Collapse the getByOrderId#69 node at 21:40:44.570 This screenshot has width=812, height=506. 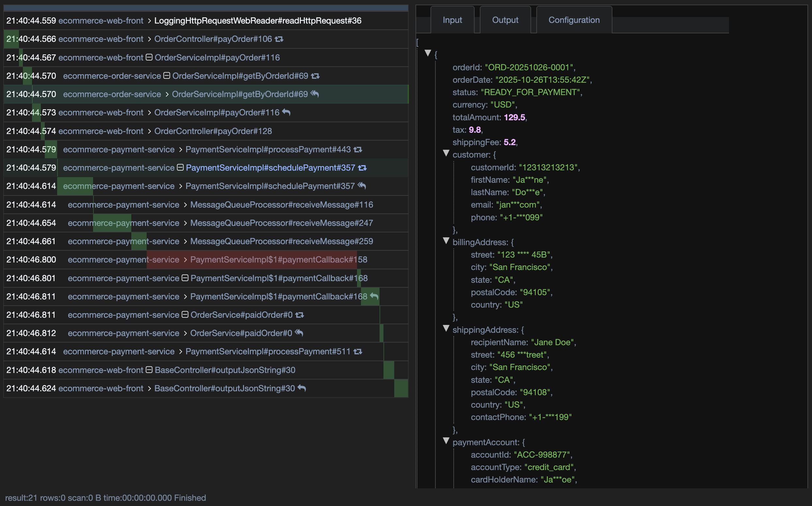[167, 76]
